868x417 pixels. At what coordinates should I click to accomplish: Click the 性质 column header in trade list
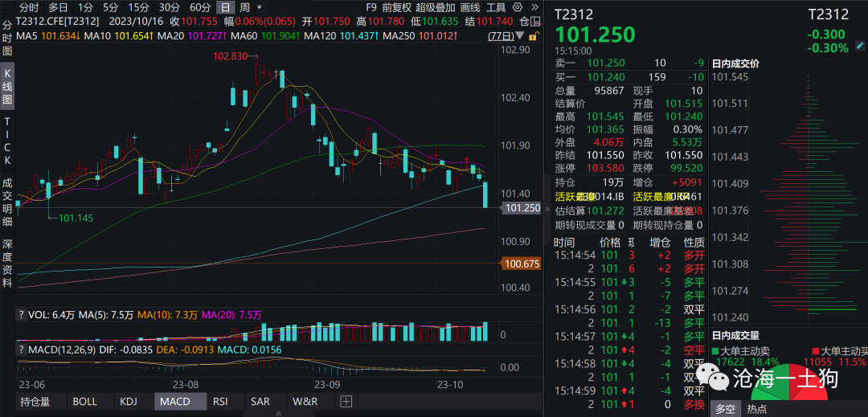click(694, 242)
